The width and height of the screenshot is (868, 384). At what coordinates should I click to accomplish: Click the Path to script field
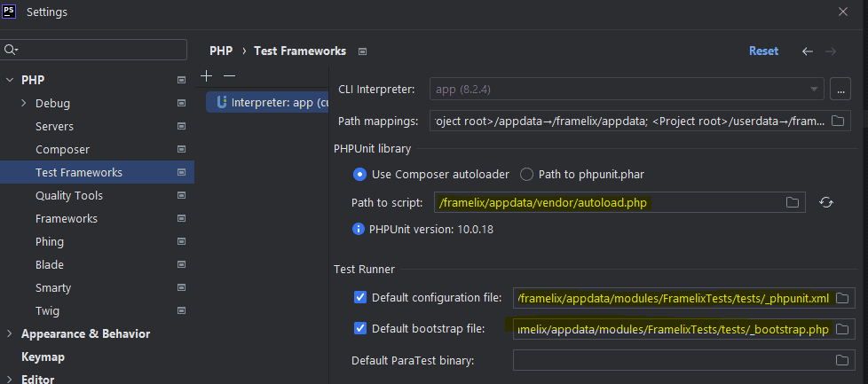(x=619, y=202)
